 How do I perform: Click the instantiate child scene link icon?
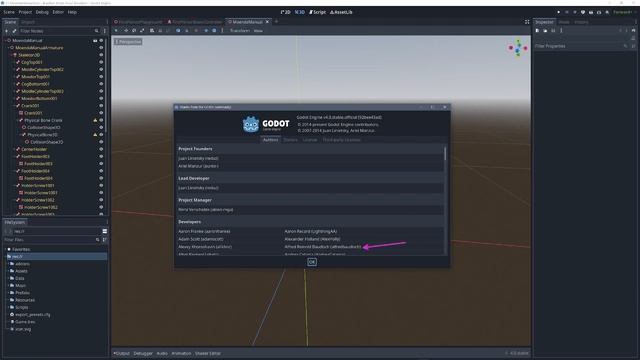(14, 31)
